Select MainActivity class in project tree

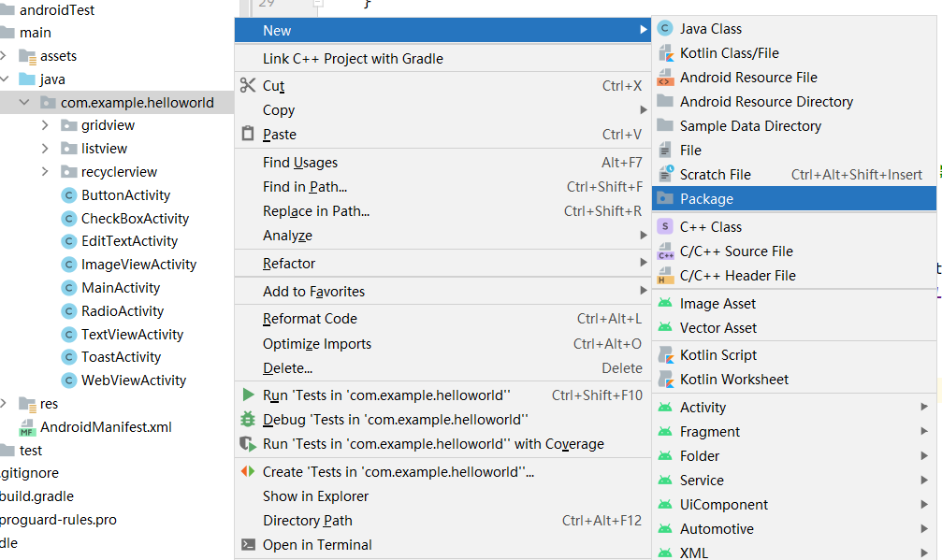120,288
